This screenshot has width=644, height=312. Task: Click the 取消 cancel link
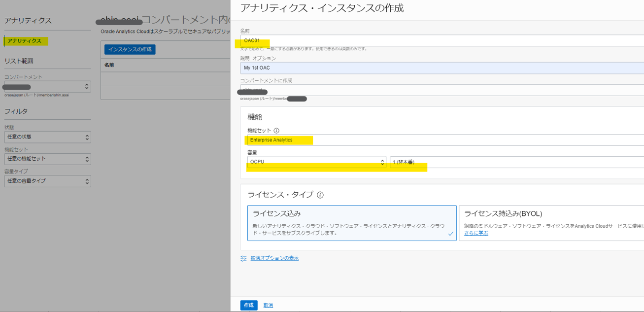pos(268,305)
